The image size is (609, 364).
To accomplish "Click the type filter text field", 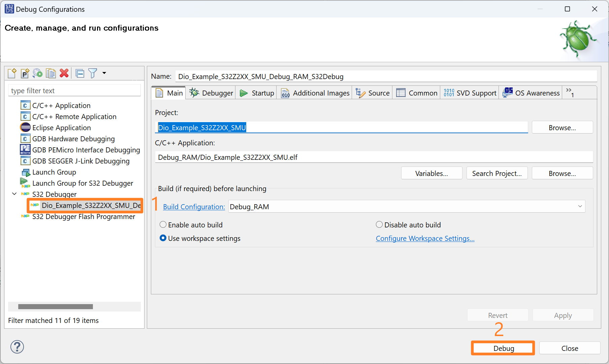I will point(74,91).
